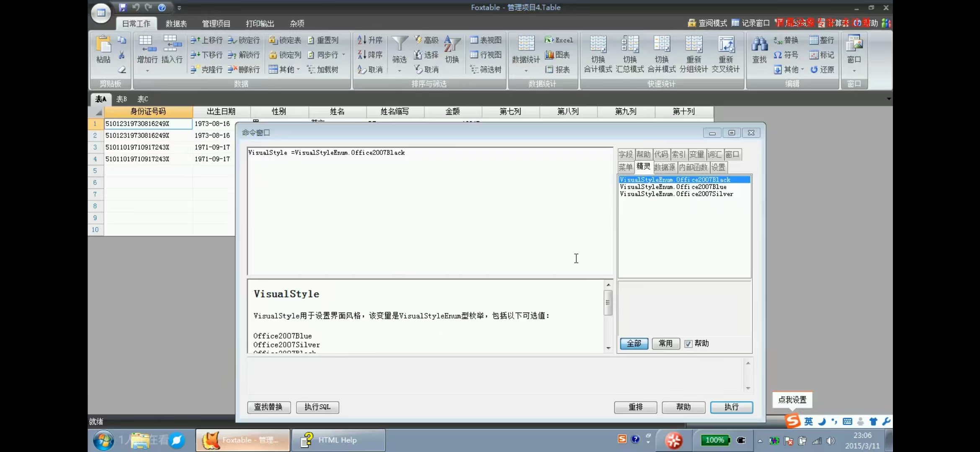980x452 pixels.
Task: Open Table View (表视图)
Action: [486, 40]
